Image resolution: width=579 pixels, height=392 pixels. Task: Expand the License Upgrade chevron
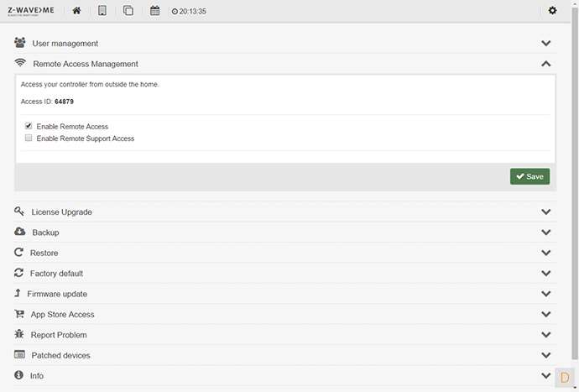545,212
